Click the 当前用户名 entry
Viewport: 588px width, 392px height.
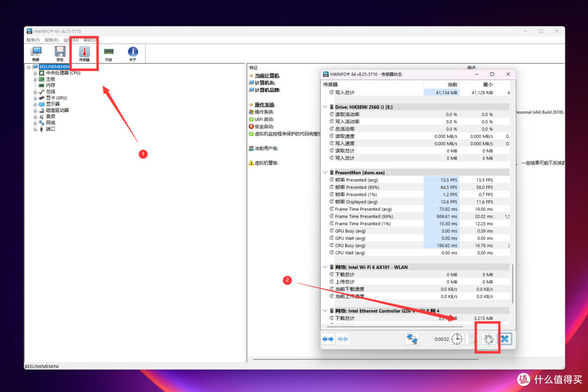pos(266,148)
